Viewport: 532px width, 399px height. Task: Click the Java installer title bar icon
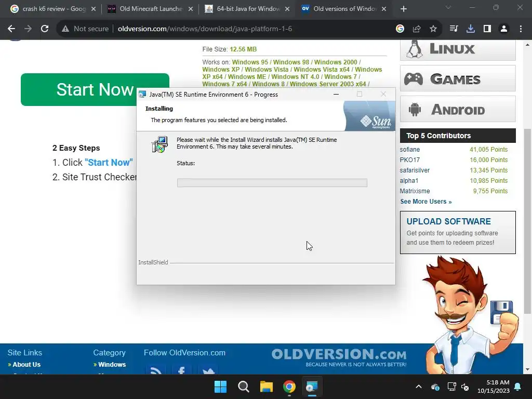point(142,95)
